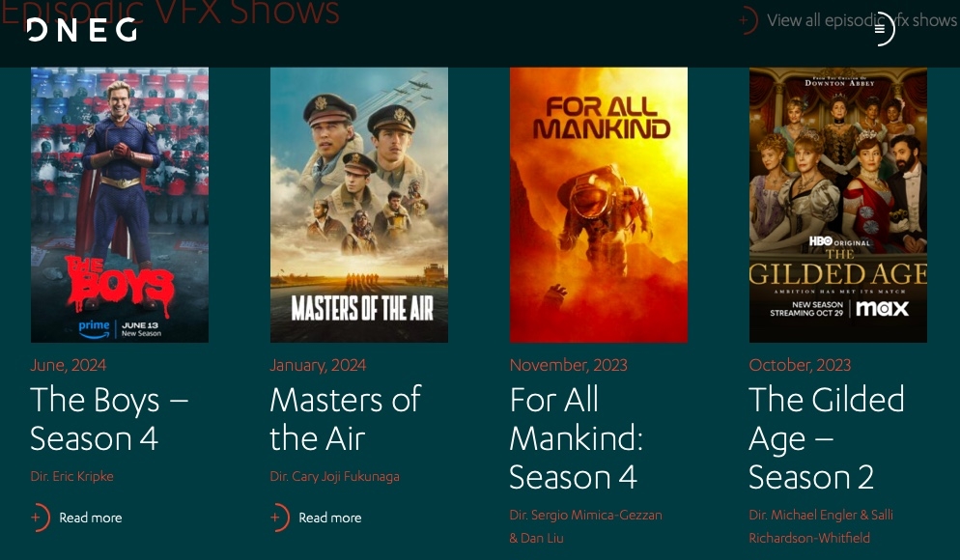The width and height of the screenshot is (960, 560).
Task: Select View all episodic vfx shows link
Action: tap(861, 20)
